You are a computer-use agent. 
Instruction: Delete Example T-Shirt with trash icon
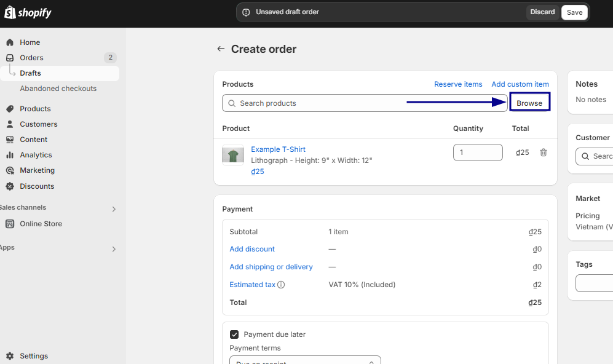point(544,152)
